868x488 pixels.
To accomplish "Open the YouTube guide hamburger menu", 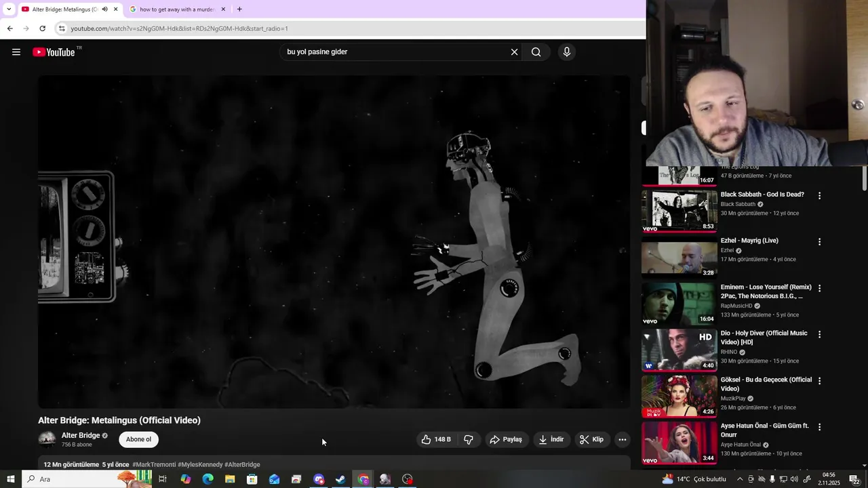I will (16, 52).
